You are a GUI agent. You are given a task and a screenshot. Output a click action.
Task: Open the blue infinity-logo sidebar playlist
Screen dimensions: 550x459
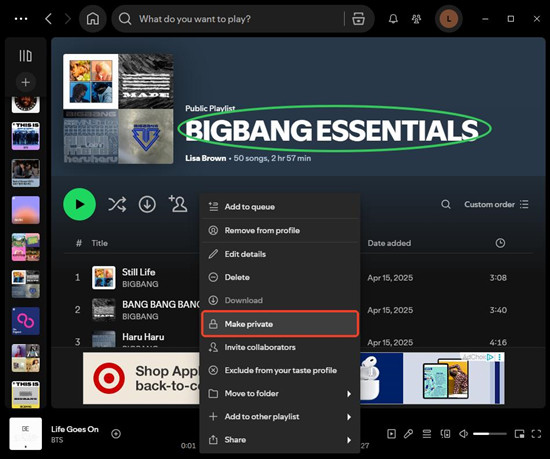[26, 321]
